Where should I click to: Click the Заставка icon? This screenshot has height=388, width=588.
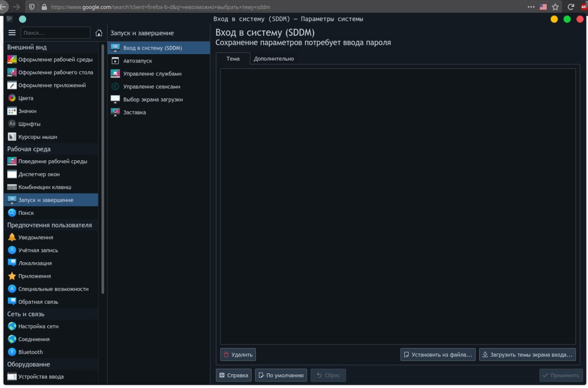click(x=115, y=112)
